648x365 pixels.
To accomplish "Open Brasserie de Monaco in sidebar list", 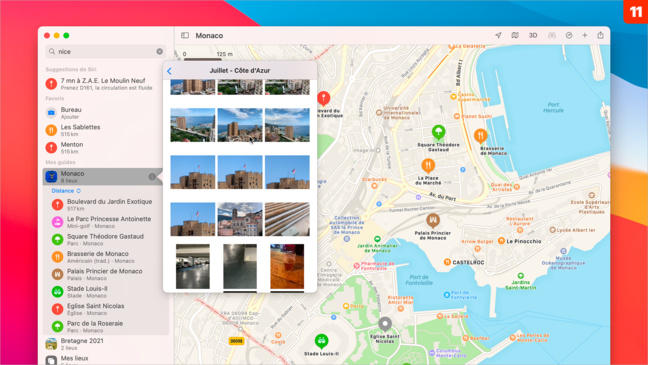I will coord(106,257).
